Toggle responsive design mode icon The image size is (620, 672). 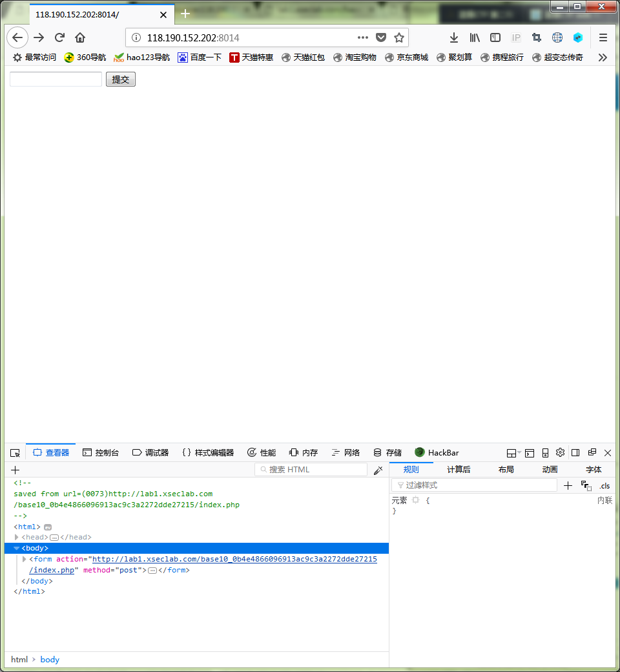(x=545, y=453)
